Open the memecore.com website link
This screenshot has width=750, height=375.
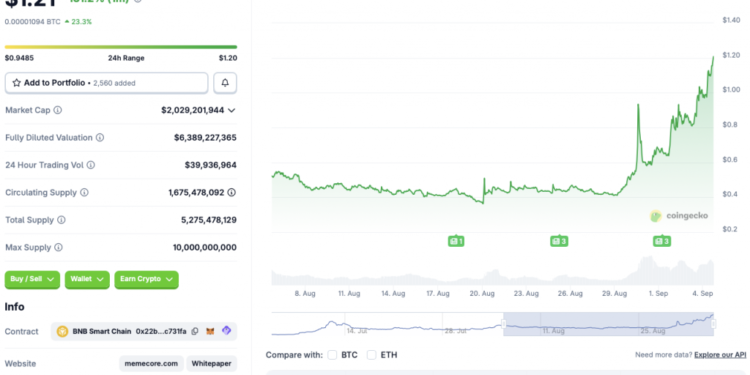coord(151,364)
